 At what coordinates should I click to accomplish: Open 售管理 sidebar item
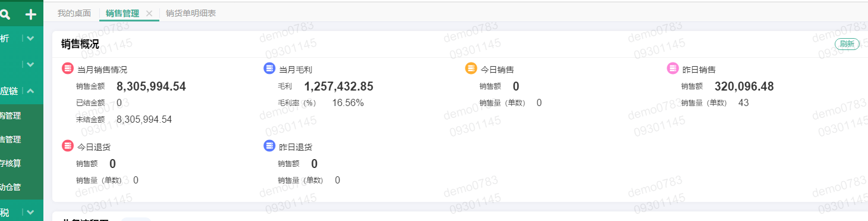(11, 139)
